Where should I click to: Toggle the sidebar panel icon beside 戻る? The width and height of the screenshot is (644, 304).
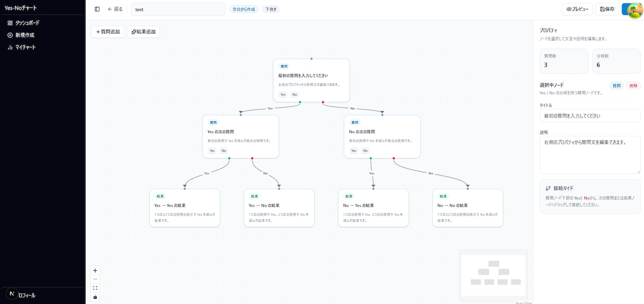click(97, 9)
